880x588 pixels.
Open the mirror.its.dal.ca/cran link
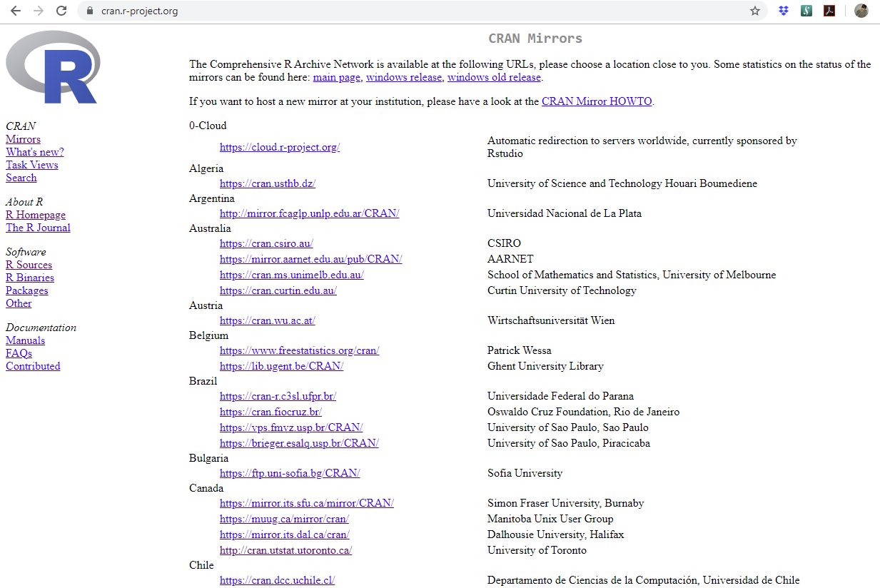coord(285,534)
